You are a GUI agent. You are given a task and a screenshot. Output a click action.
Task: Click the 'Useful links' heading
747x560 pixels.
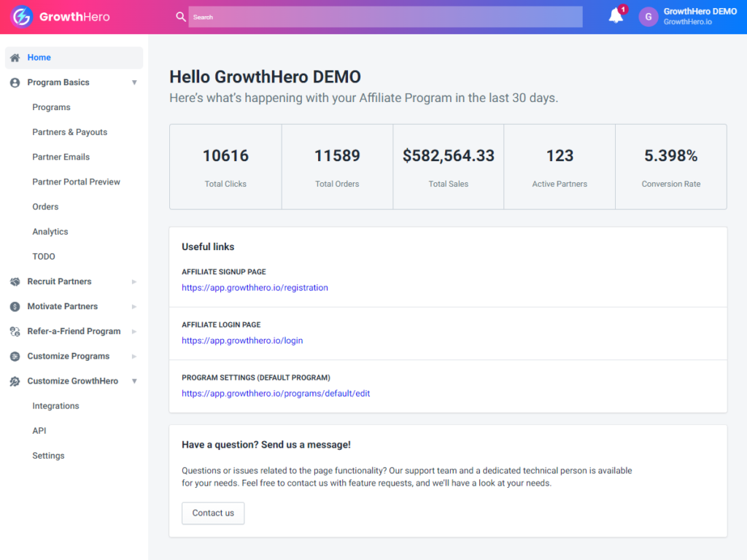(x=208, y=246)
